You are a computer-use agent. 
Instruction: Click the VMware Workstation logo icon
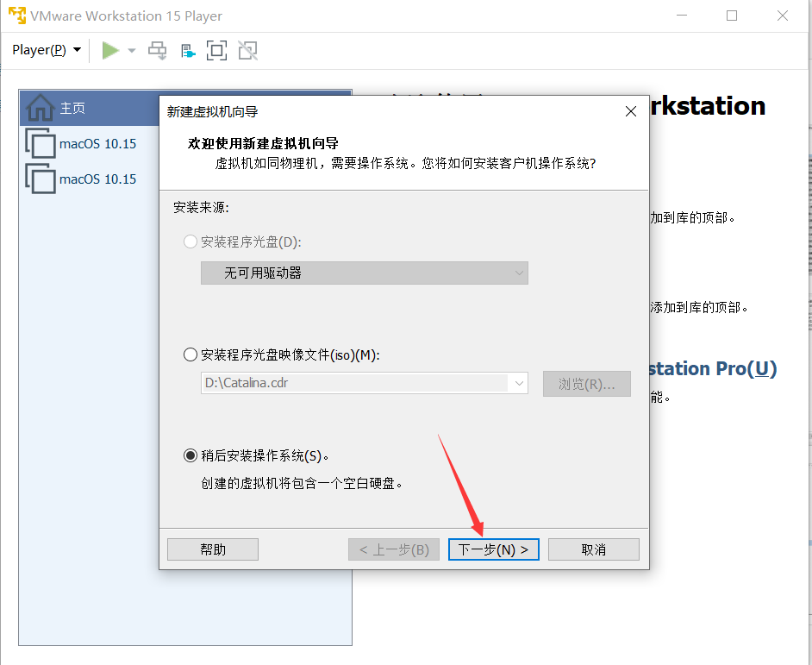(16, 16)
